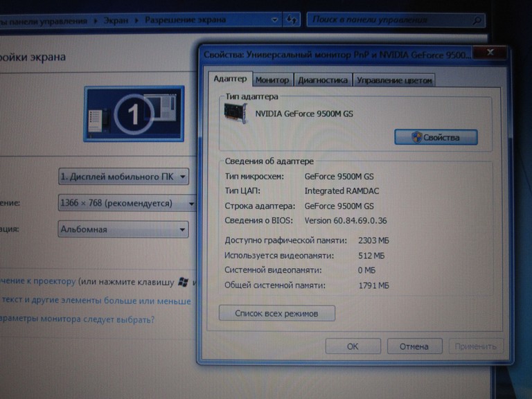Viewport: 532px width, 399px height.
Task: Select the Управление цветом tab
Action: 394,80
